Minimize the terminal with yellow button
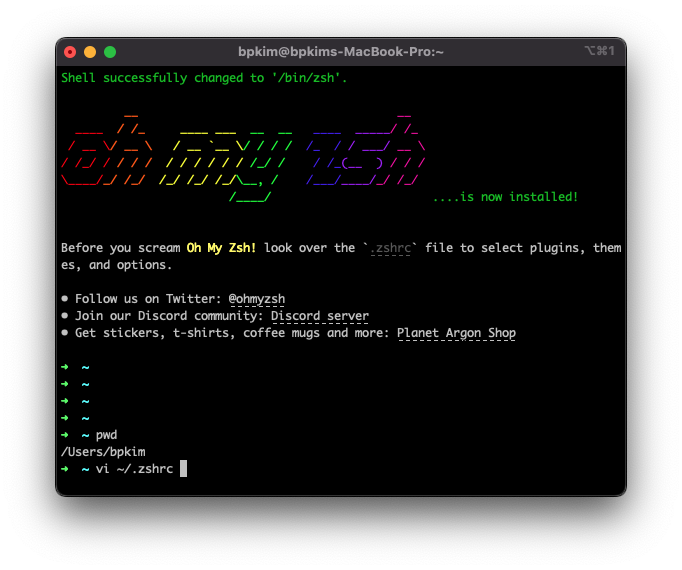 pos(90,52)
